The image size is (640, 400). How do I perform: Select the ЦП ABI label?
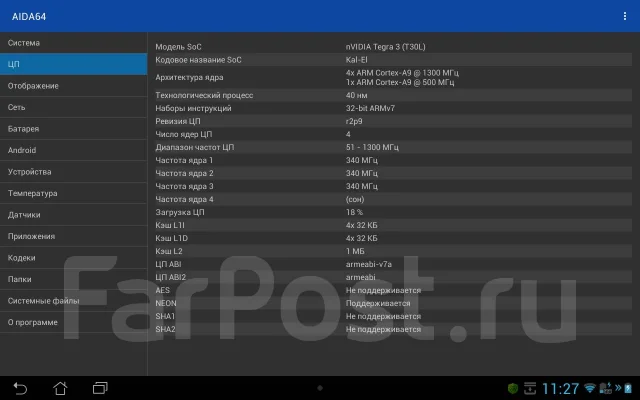[x=169, y=264]
